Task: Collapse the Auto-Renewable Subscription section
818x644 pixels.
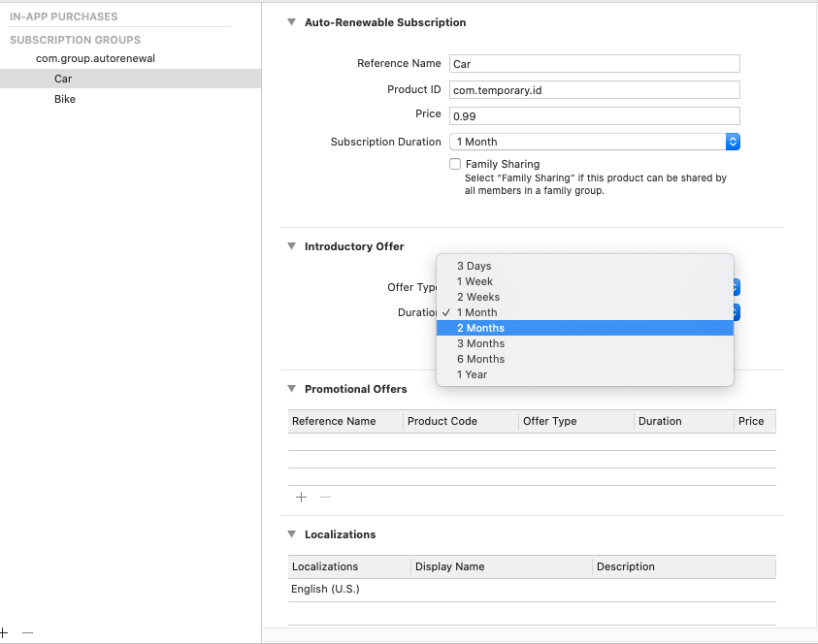Action: click(291, 22)
